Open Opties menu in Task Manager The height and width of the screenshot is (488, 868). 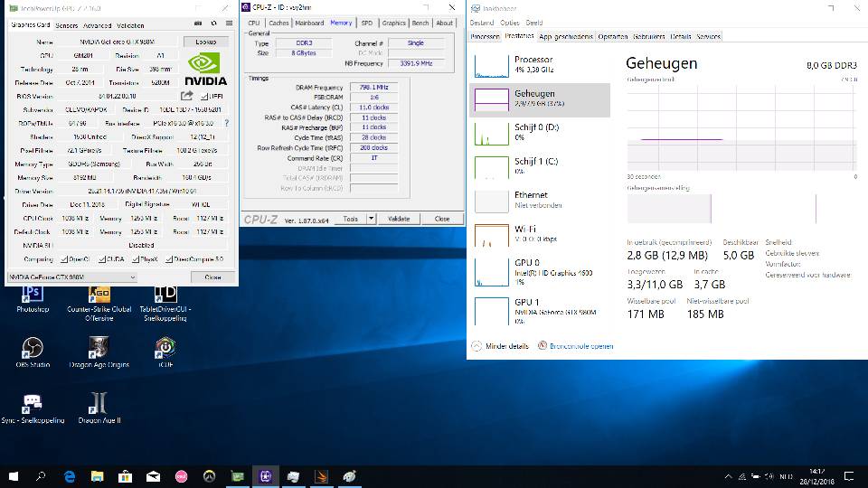click(509, 23)
